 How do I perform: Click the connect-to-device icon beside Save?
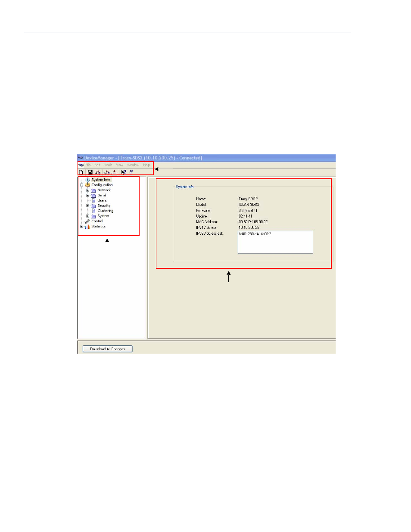coord(98,172)
